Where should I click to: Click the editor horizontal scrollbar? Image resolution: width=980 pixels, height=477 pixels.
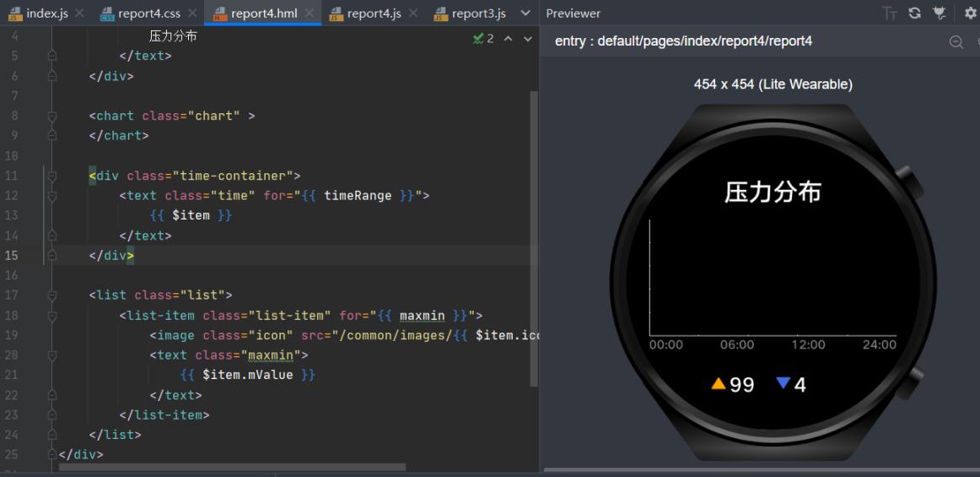coord(232,467)
